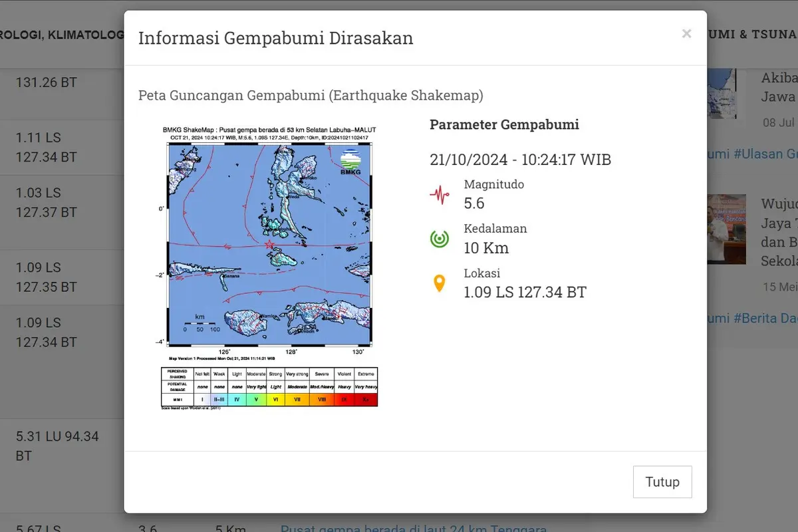Select the depth value 10 Km
The width and height of the screenshot is (798, 532).
coord(486,248)
